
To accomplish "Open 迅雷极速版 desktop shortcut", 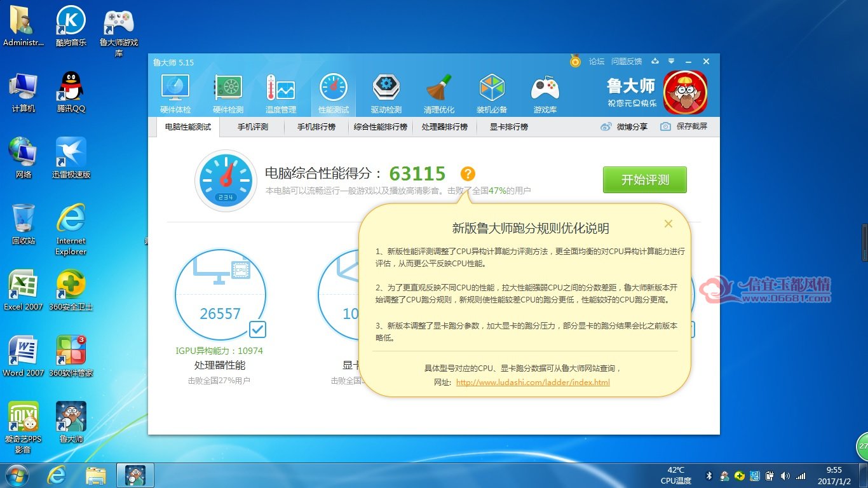I will [71, 158].
